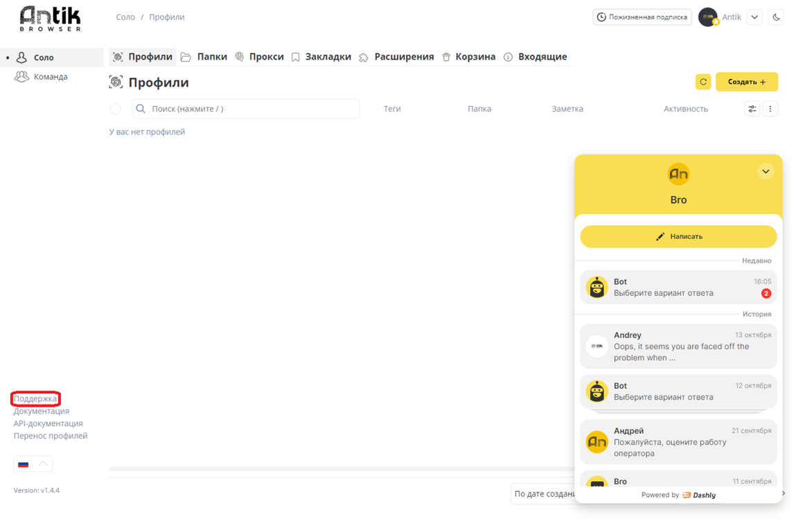
Task: Click the horizontal scrollbar below profiles list
Action: pos(342,469)
